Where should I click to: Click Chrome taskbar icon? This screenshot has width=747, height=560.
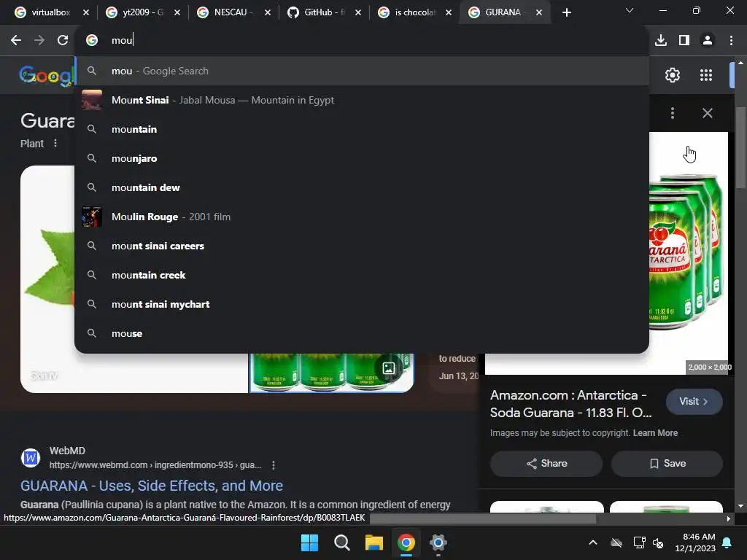[406, 542]
